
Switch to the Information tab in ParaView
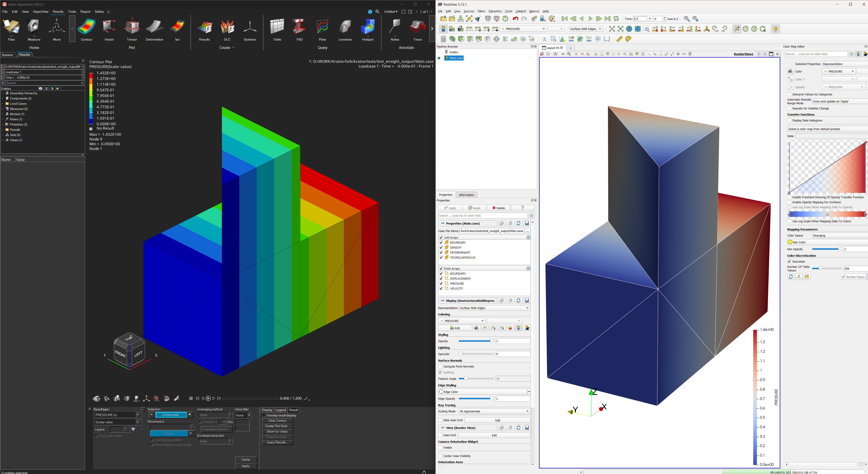(x=466, y=195)
